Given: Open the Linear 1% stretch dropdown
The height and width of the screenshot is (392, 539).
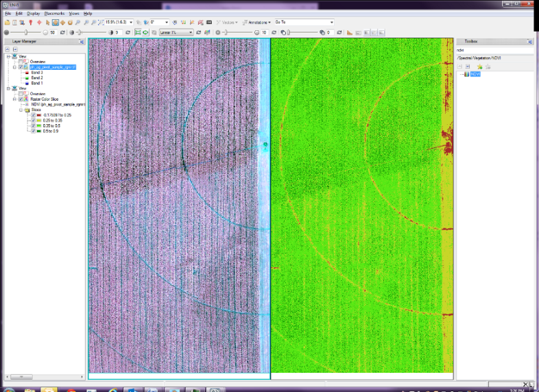Looking at the screenshot, I should 191,32.
